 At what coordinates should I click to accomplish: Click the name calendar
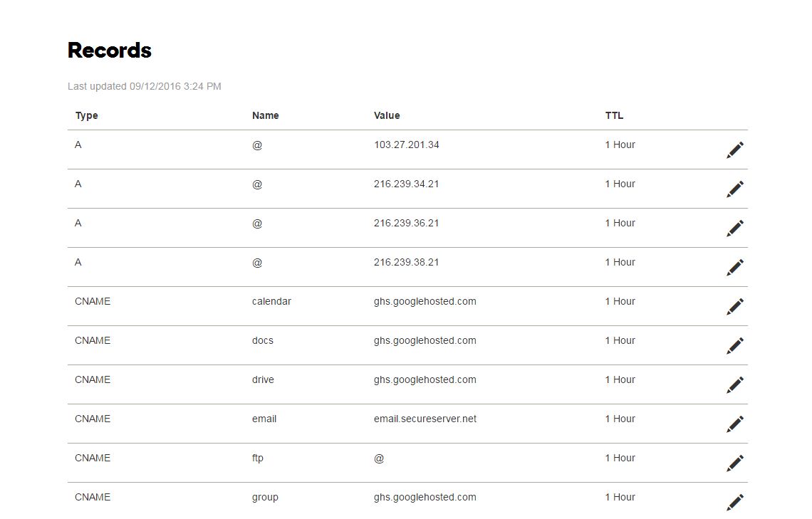coord(271,302)
